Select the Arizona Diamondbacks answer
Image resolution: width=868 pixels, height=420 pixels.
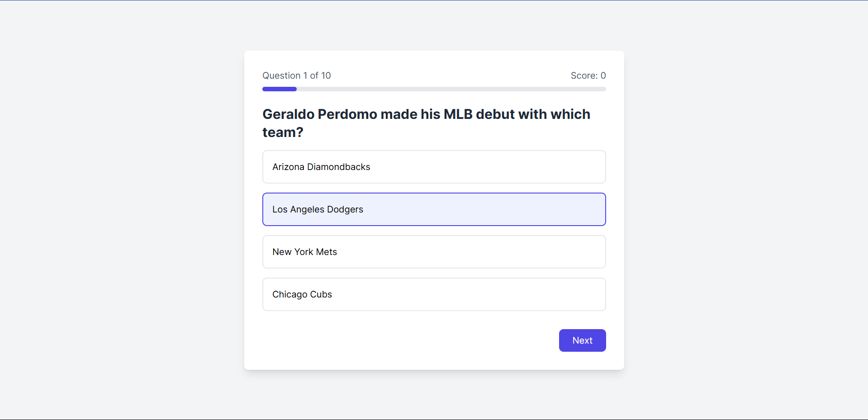click(x=434, y=167)
